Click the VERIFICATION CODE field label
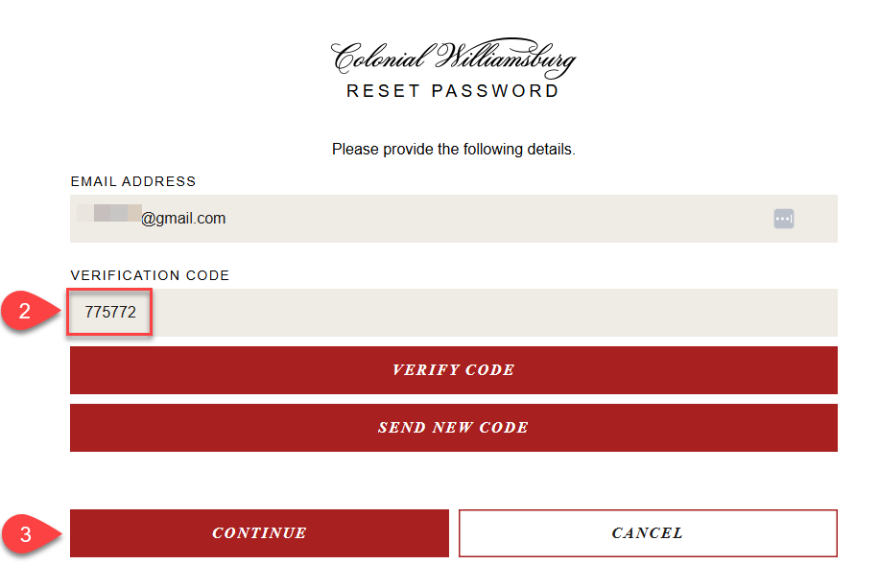 pos(151,276)
